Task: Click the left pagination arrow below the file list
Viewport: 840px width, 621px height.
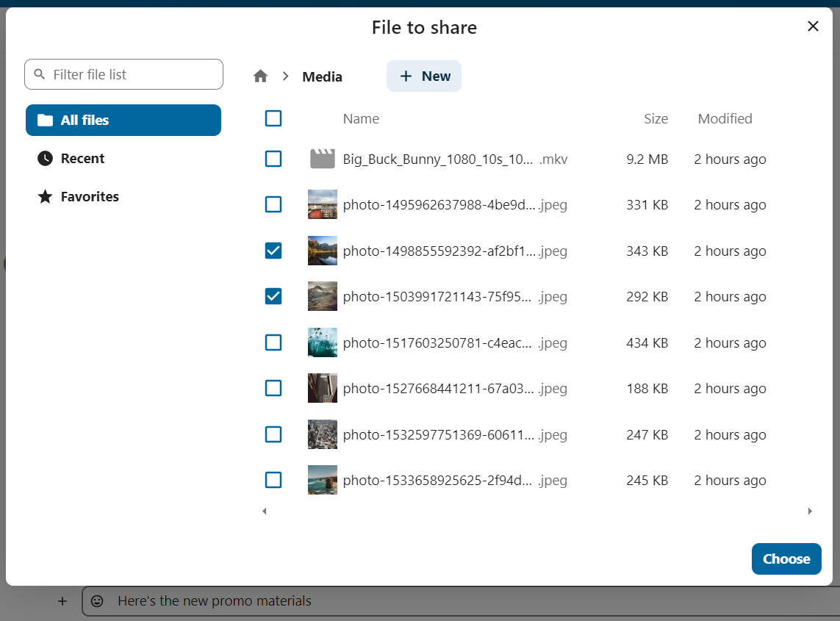Action: pos(265,511)
